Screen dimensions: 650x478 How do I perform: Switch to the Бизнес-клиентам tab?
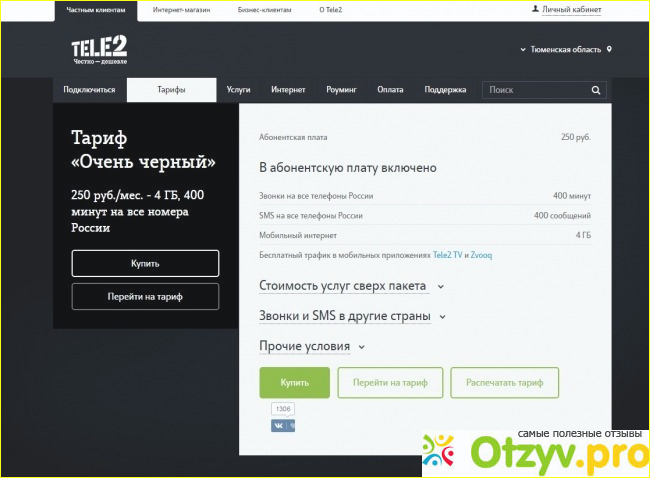[x=264, y=10]
